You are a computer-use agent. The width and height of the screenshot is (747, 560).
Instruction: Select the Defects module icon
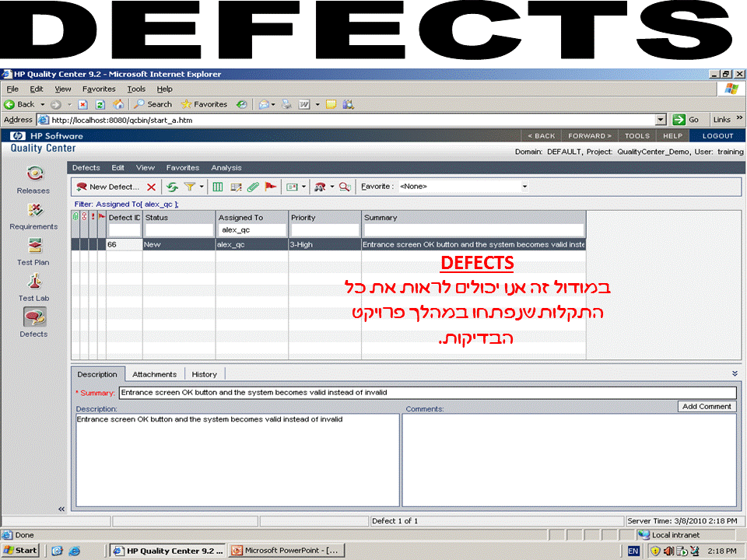(35, 317)
